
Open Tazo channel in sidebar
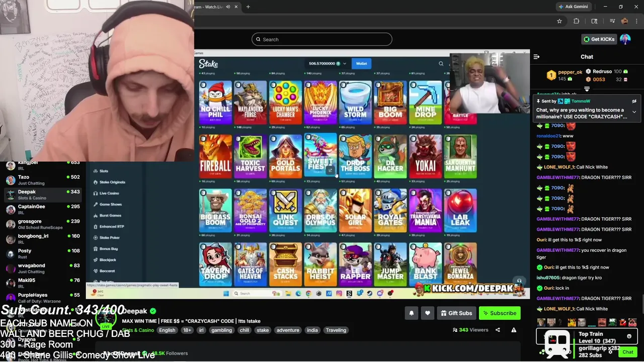(x=43, y=180)
